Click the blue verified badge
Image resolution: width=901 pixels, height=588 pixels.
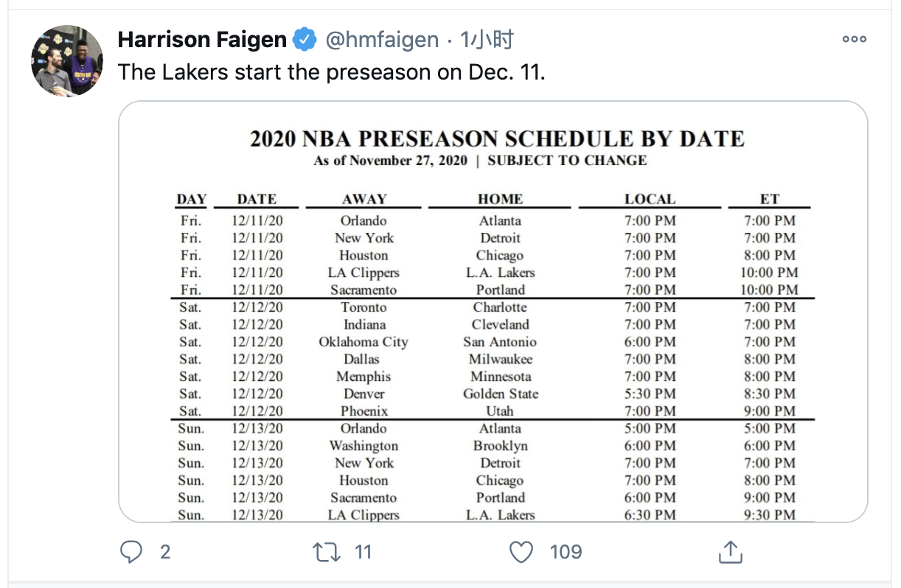tap(305, 40)
